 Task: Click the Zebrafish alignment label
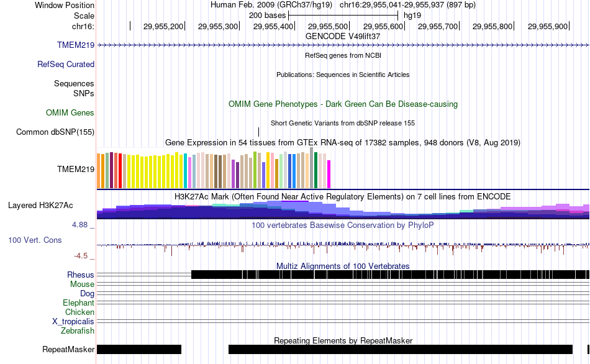pos(78,331)
